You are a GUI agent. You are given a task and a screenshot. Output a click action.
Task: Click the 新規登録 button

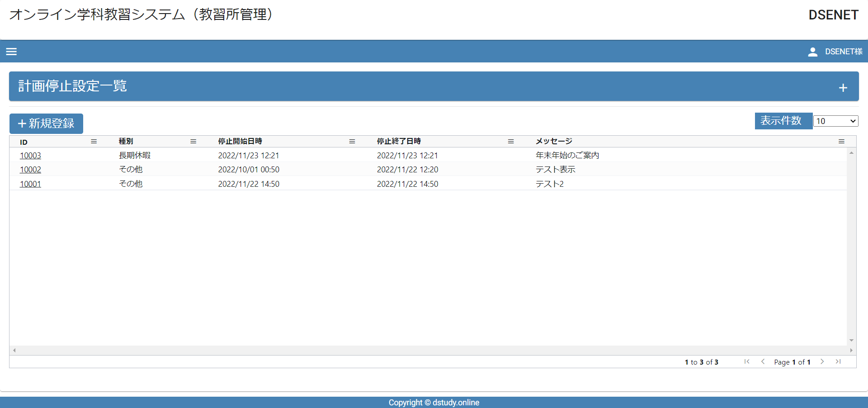[46, 123]
